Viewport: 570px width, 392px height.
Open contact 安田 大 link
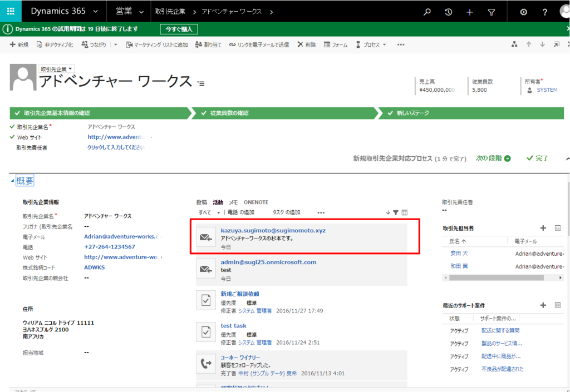tap(459, 254)
